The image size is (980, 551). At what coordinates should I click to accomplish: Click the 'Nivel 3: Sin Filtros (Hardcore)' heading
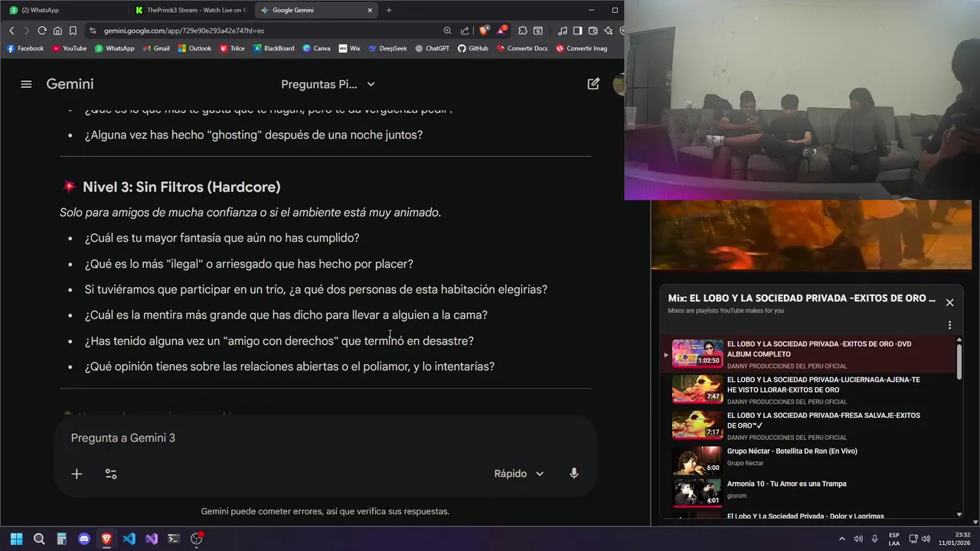181,187
